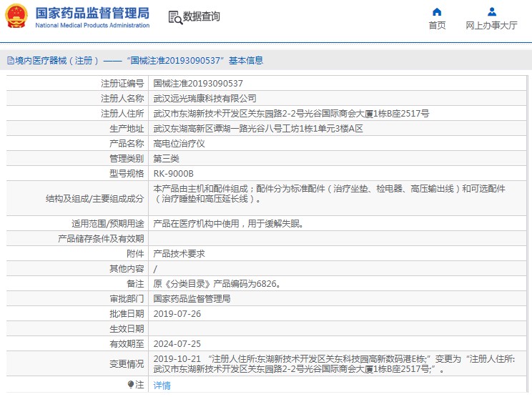Select registrant address ending B座2517号
Image resolution: width=532 pixels, height=397 pixels.
[x=291, y=113]
